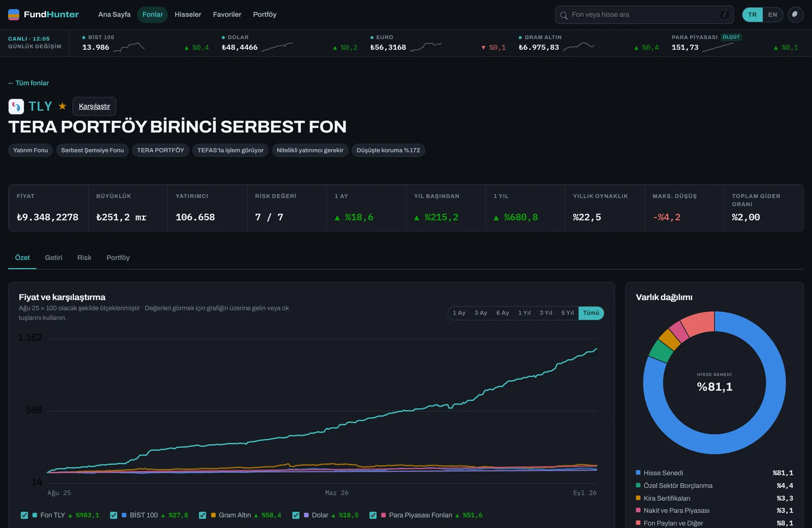
Task: Open the BİST 100 sparkline chart
Action: pos(129,47)
